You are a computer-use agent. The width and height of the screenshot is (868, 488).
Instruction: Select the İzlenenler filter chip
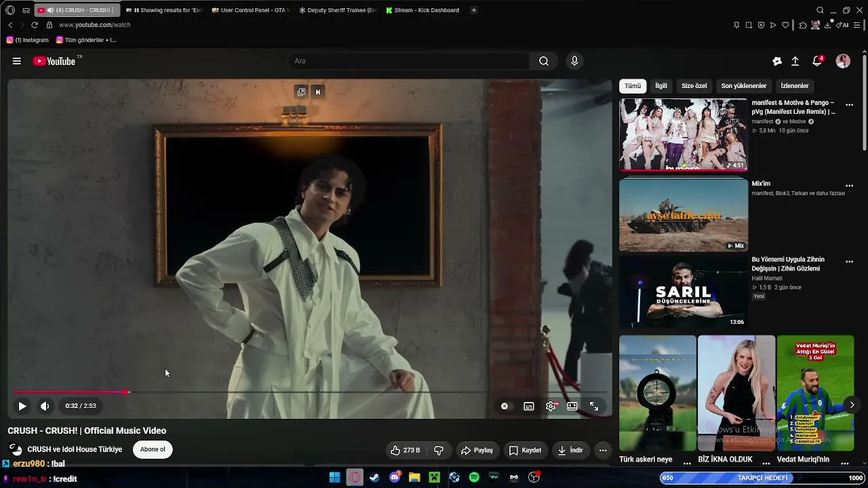(x=795, y=86)
